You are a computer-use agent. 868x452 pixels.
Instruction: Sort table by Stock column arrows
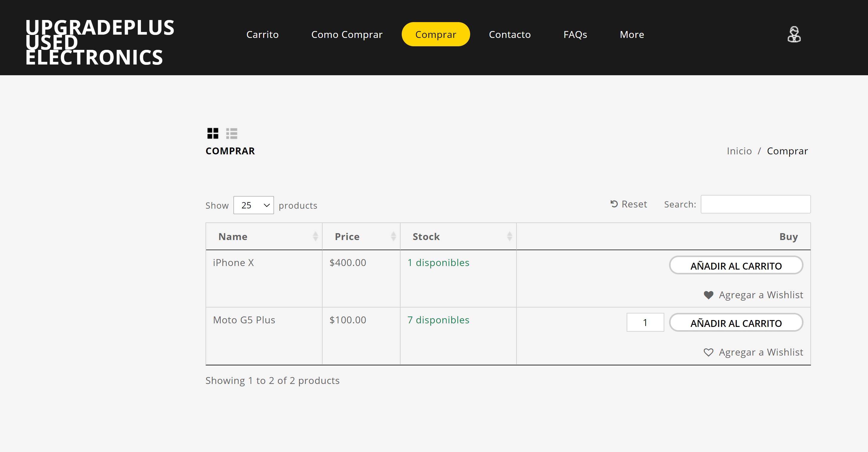coord(509,236)
